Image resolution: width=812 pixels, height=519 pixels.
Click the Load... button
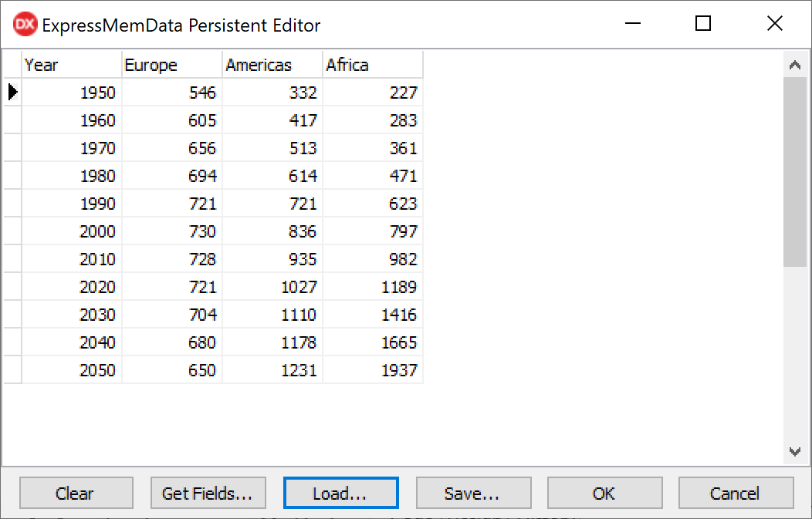pos(340,494)
